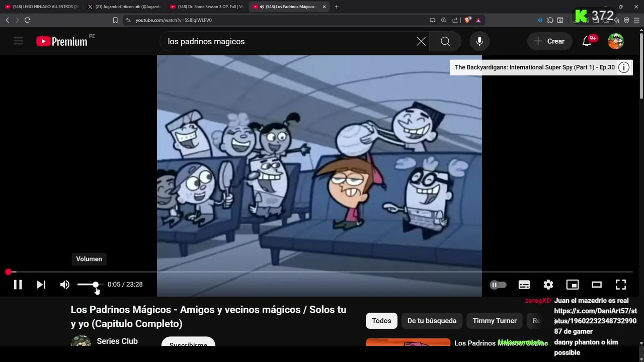
Task: Toggle the autoplay switch
Action: pos(498,285)
